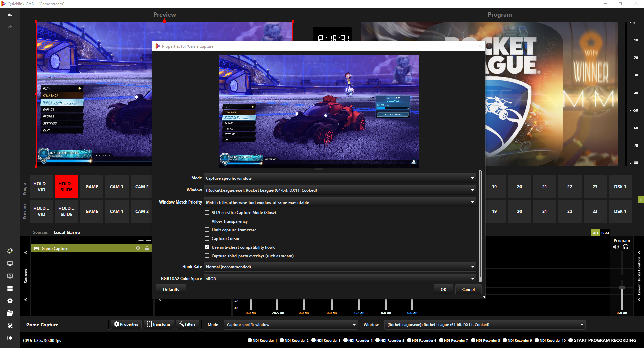
Task: Cancel the Game Capture properties dialog
Action: tap(468, 289)
